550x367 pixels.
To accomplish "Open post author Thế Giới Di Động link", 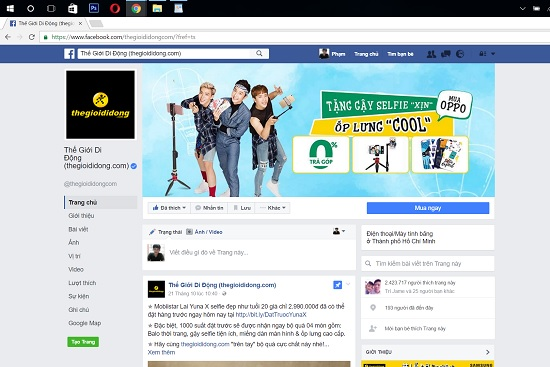I will point(222,285).
